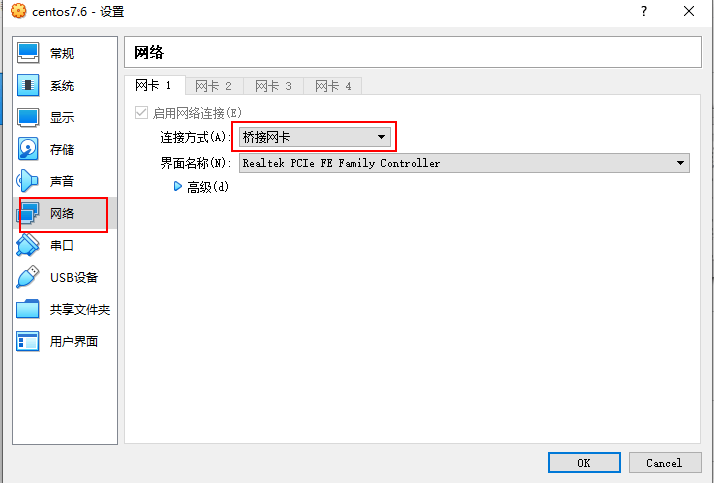This screenshot has width=714, height=483.
Task: Switch to the 网卡 2 tab
Action: [x=214, y=86]
